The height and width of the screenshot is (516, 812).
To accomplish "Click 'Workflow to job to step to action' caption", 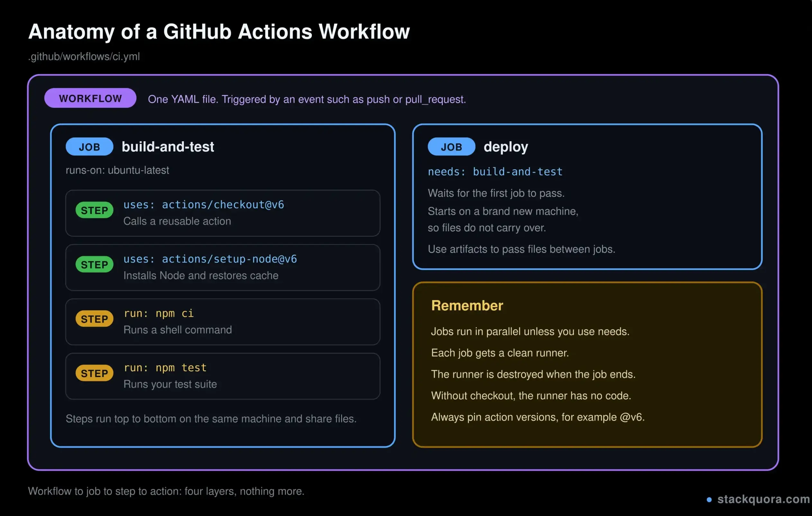I will [166, 491].
